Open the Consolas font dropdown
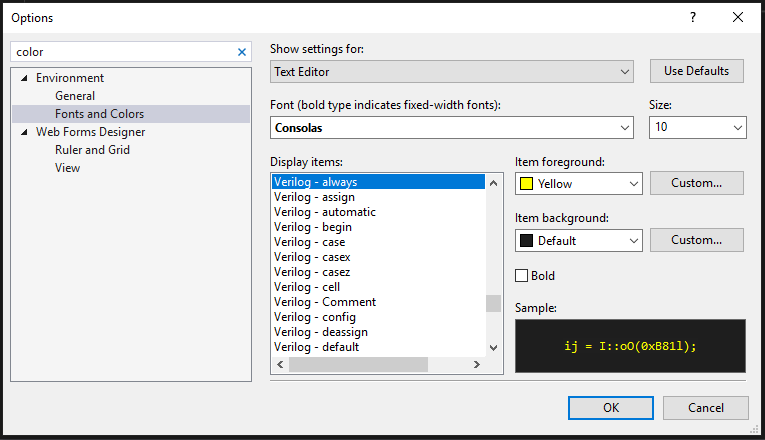The image size is (765, 440). point(452,128)
